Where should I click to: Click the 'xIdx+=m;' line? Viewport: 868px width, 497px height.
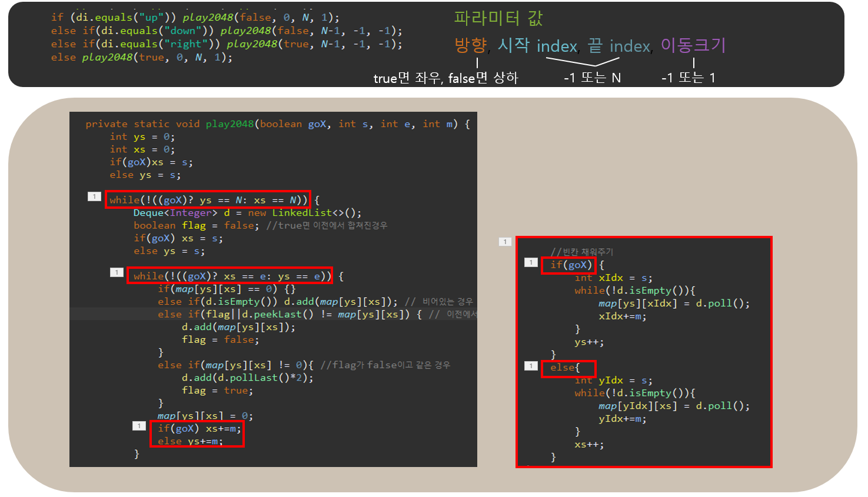622,316
